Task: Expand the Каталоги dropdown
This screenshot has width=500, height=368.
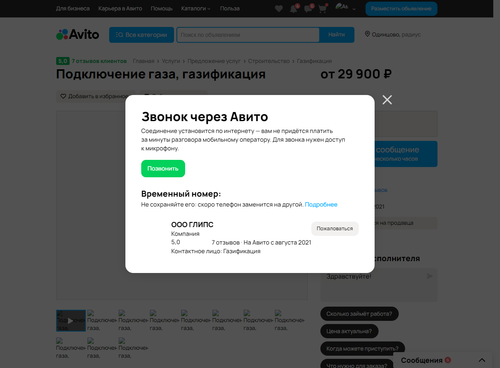Action: (x=196, y=9)
